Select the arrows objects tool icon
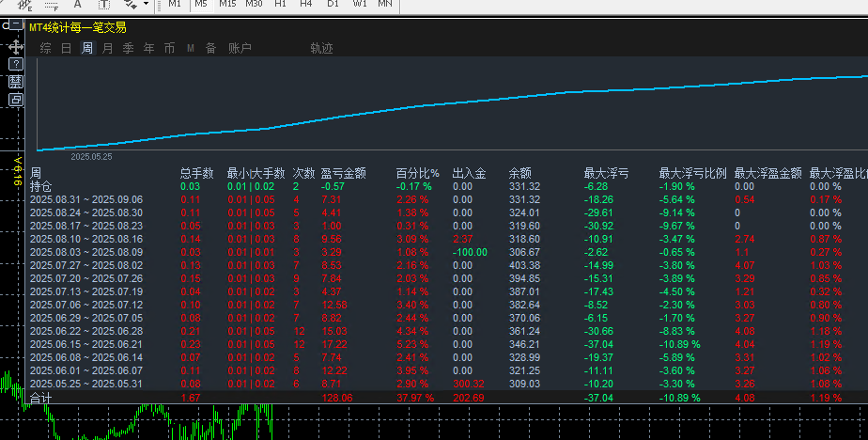The height and width of the screenshot is (440, 868). [x=131, y=5]
